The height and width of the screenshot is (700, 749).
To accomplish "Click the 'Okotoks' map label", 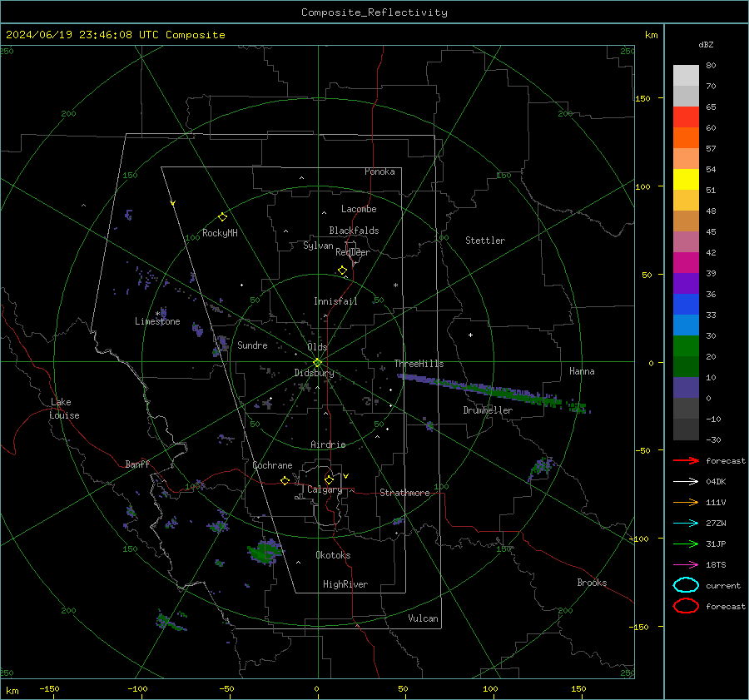I will tap(333, 554).
